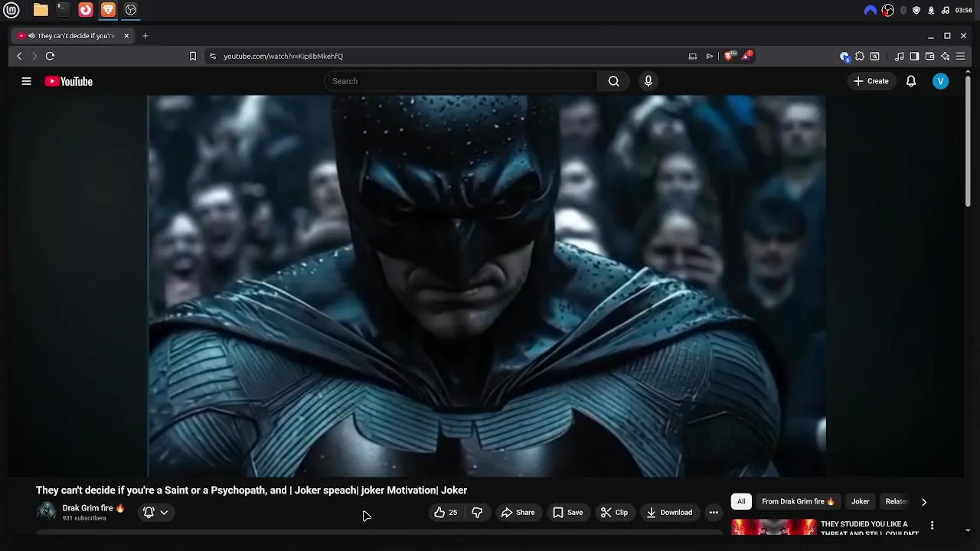Screen dimensions: 980x551
Task: Open the account avatar V menu
Action: pyautogui.click(x=941, y=81)
